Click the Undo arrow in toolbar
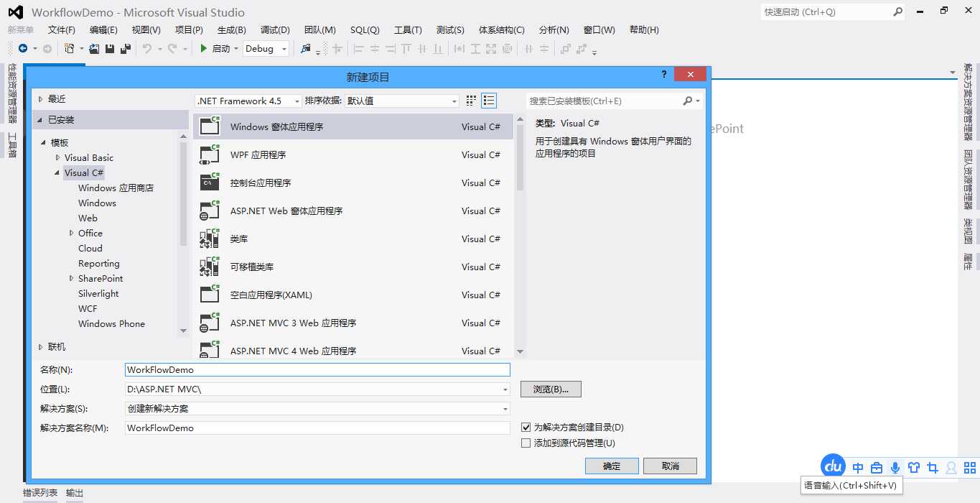This screenshot has height=503, width=980. click(146, 48)
